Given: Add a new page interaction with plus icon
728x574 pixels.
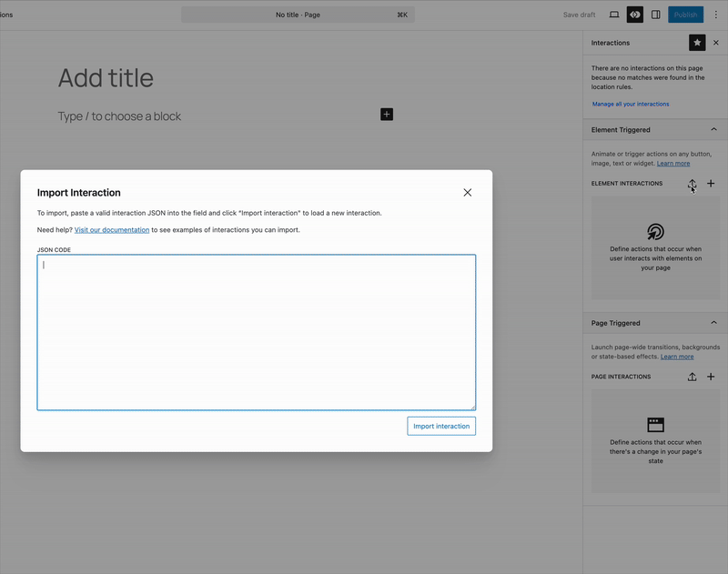Looking at the screenshot, I should pyautogui.click(x=711, y=377).
